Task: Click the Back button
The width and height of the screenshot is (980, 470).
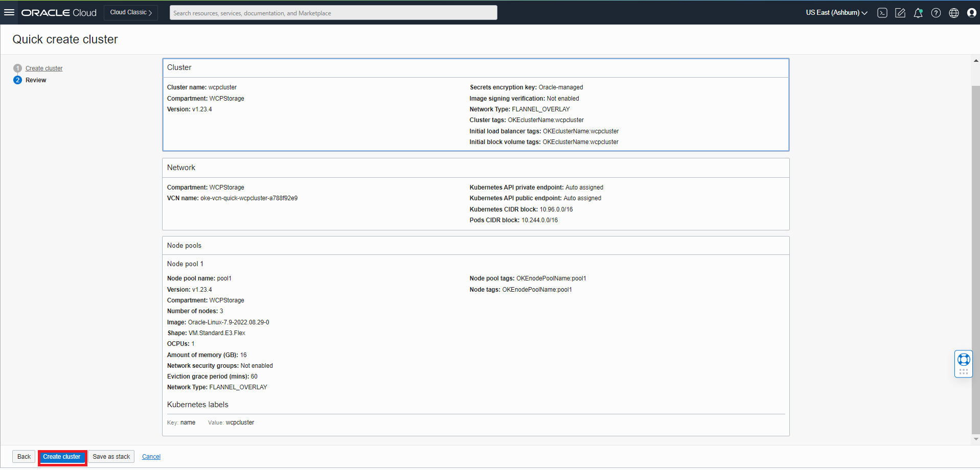Action: coord(24,457)
